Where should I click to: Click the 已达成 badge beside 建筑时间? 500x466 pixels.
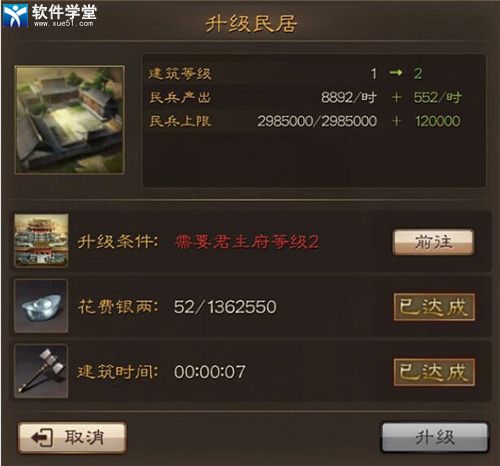[434, 372]
